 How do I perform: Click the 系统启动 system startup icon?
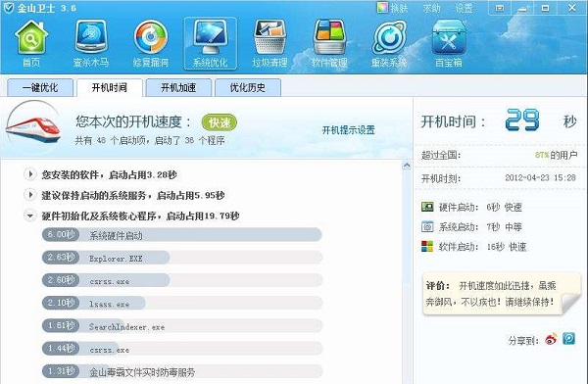tap(427, 226)
